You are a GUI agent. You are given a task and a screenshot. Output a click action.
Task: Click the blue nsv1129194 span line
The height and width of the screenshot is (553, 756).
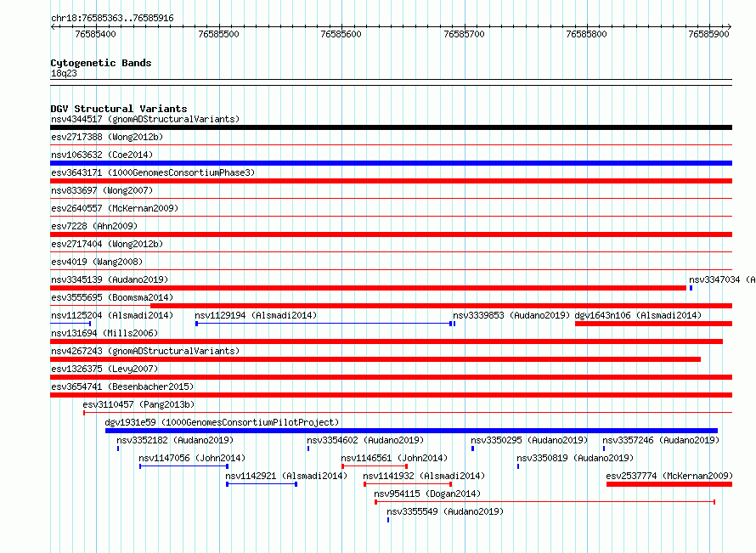(x=324, y=324)
